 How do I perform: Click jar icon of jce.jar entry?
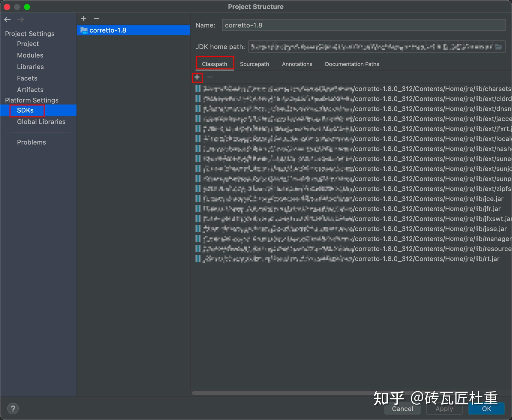pyautogui.click(x=198, y=199)
